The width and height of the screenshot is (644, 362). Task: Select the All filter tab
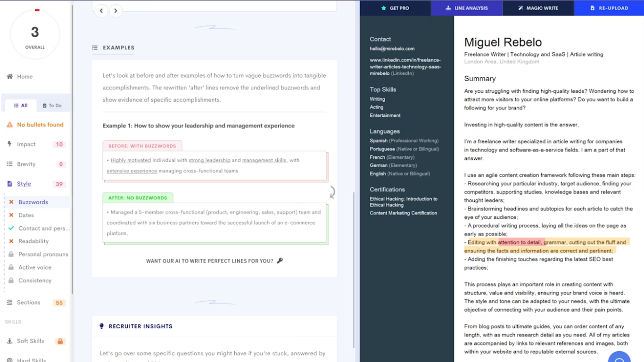tap(21, 106)
